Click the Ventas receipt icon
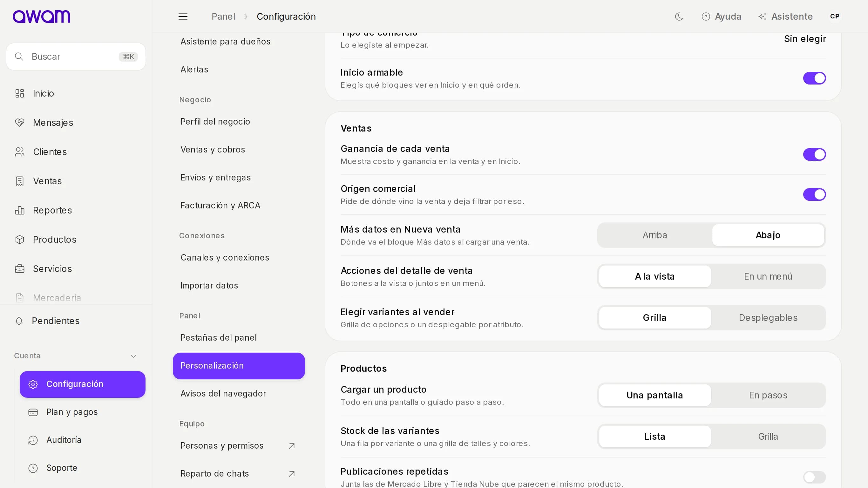 (x=20, y=181)
